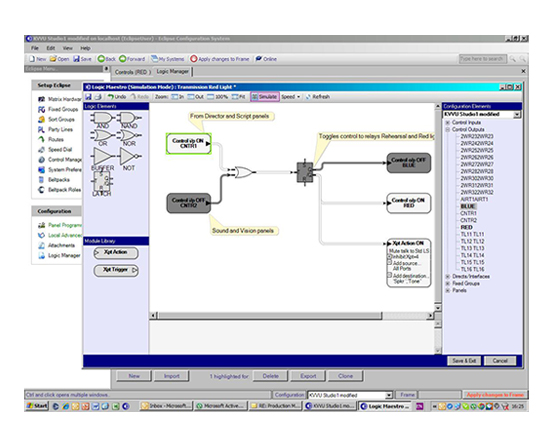Image resolution: width=553 pixels, height=448 pixels.
Task: Open Beltpack Roles setup item
Action: pos(60,190)
